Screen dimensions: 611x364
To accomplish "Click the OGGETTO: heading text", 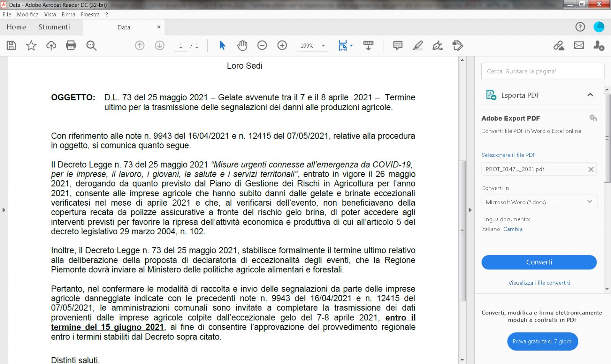I will pos(73,97).
